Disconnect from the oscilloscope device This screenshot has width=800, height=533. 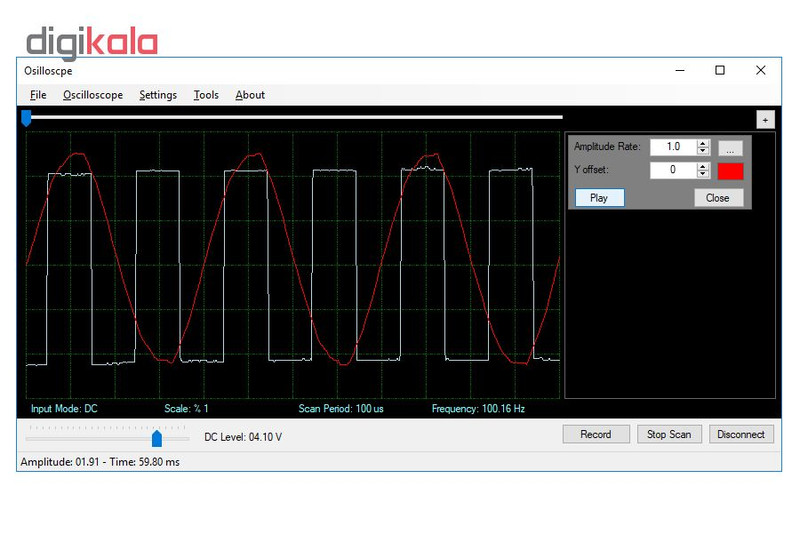740,434
